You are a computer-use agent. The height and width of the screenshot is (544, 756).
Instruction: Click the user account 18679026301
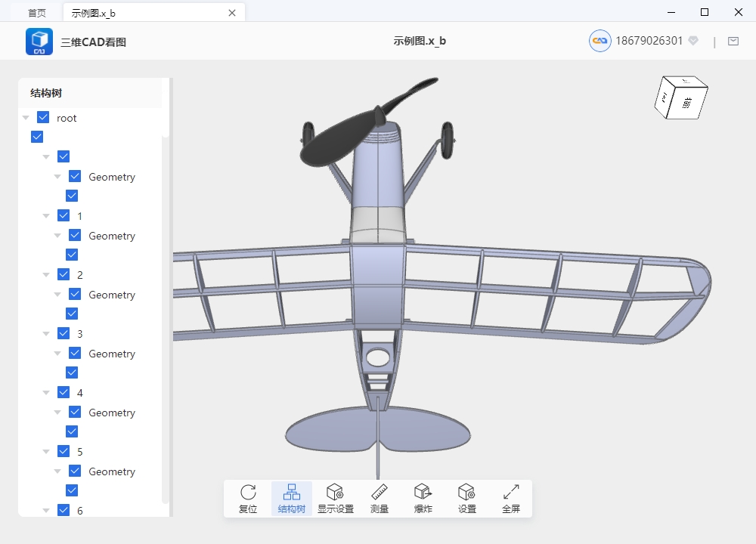click(x=649, y=41)
